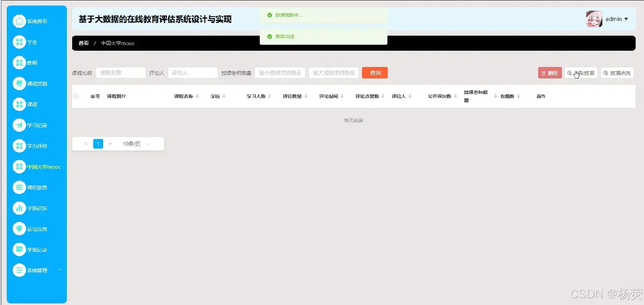Click the 数据清洗 button
644x305 pixels.
617,73
